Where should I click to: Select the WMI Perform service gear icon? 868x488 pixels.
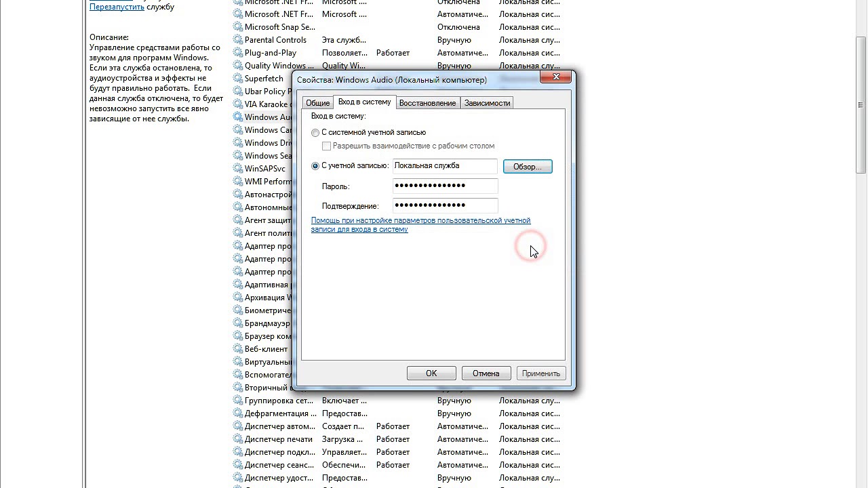point(238,182)
